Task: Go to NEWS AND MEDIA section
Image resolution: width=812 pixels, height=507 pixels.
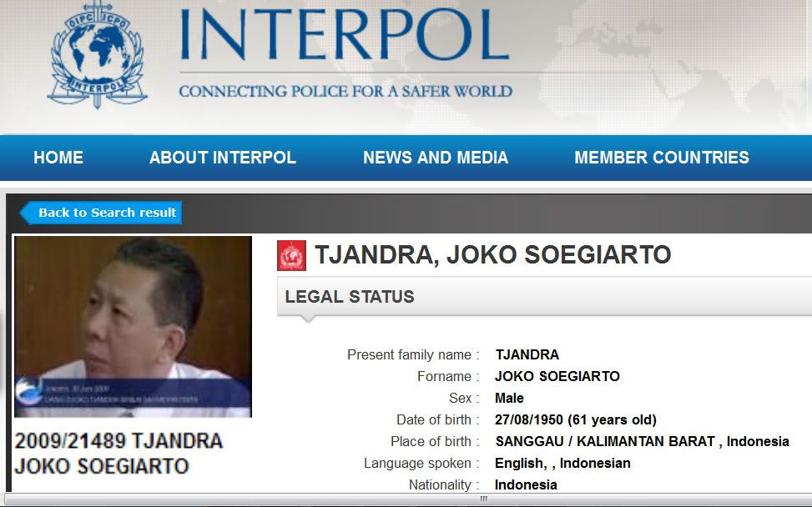Action: [436, 158]
